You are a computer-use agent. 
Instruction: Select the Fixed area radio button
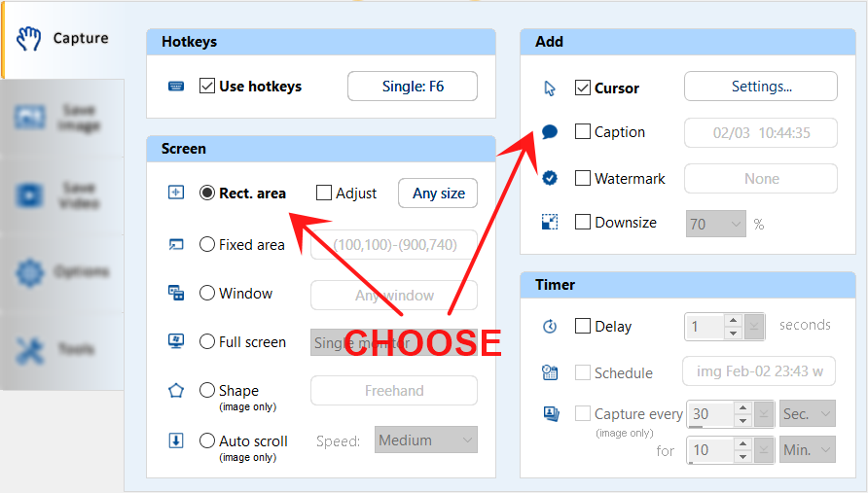(x=207, y=245)
